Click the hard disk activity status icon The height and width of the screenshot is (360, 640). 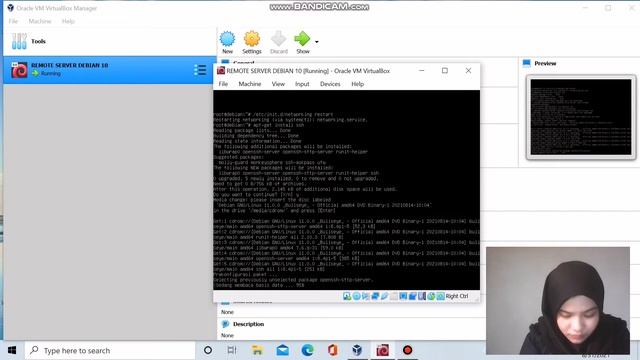347,296
